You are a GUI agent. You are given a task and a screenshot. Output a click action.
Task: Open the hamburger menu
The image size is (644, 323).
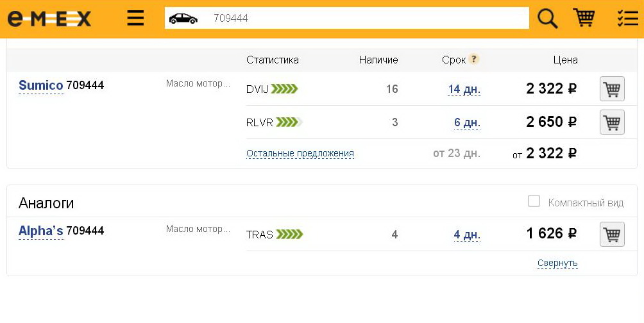pos(135,18)
